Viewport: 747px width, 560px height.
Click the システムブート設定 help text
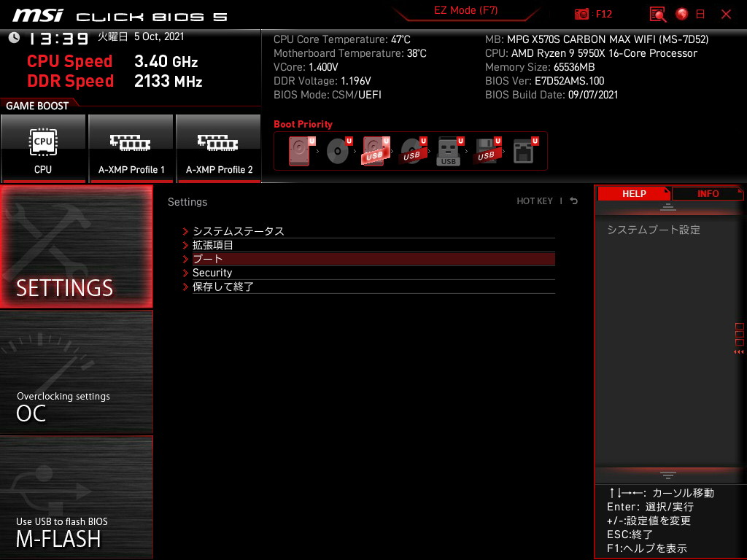pos(654,230)
